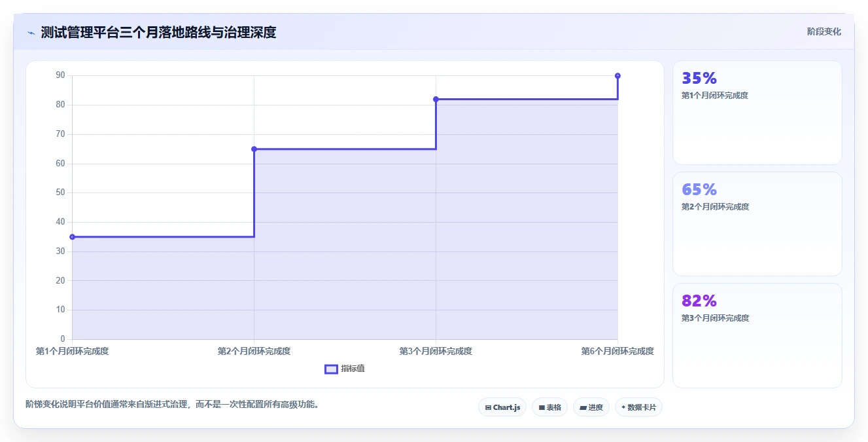868x442 pixels.
Task: Click the chart title 测试管理平台三个月落地路线与治理深度
Action: pyautogui.click(x=158, y=33)
